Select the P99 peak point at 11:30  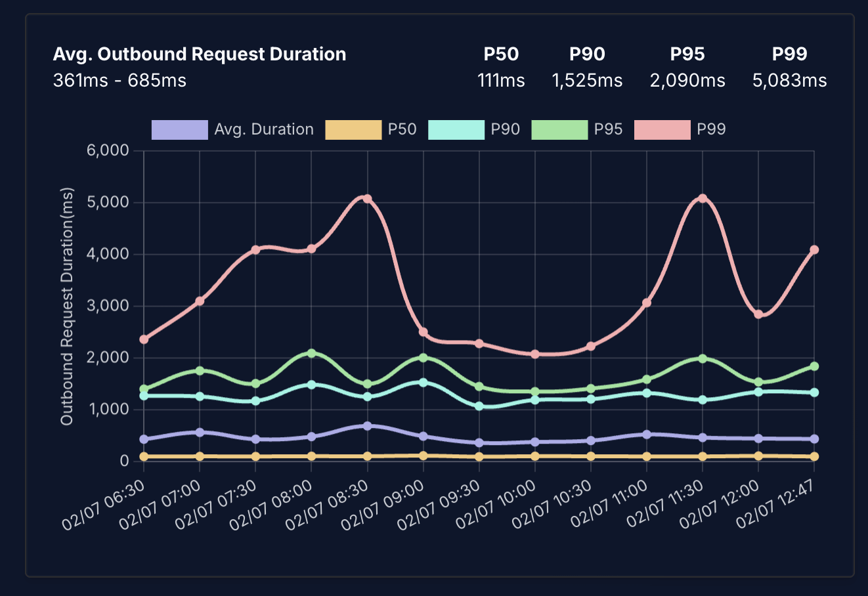(x=703, y=198)
